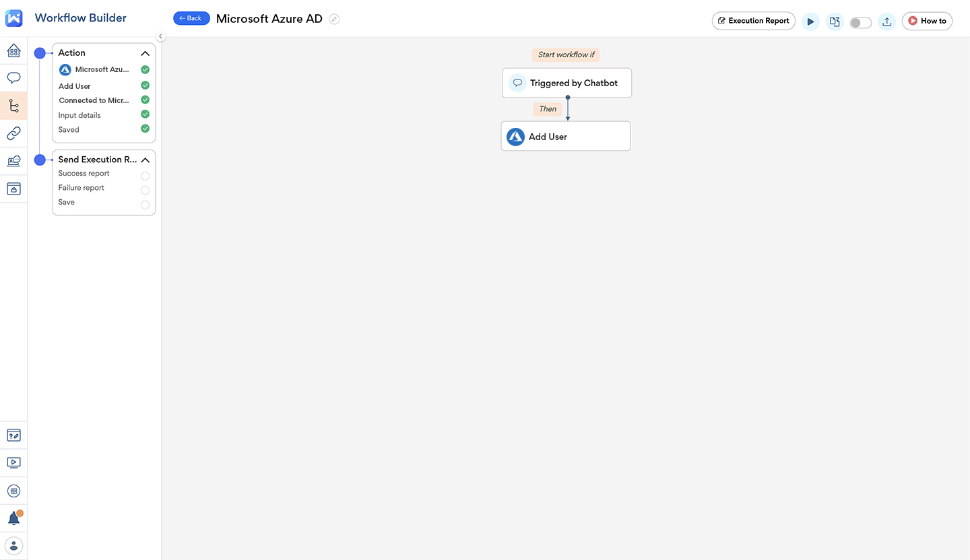Image resolution: width=970 pixels, height=560 pixels.
Task: Collapse the Send Execution Report section chevron
Action: (145, 160)
